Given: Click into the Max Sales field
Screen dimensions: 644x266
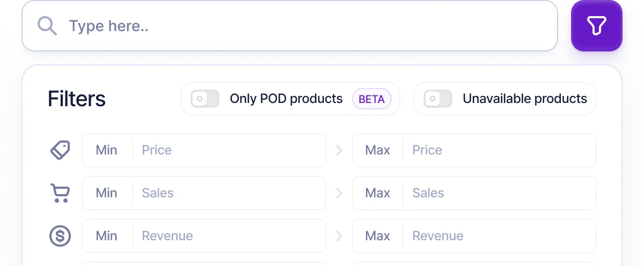Looking at the screenshot, I should (499, 193).
